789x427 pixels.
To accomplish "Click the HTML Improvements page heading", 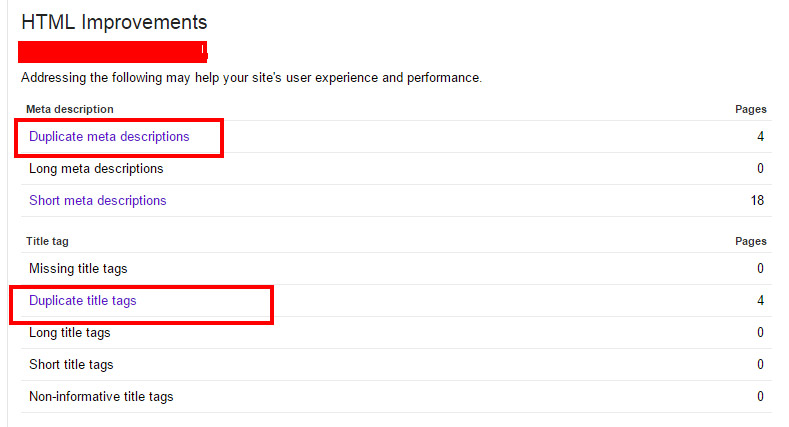I will [x=114, y=23].
